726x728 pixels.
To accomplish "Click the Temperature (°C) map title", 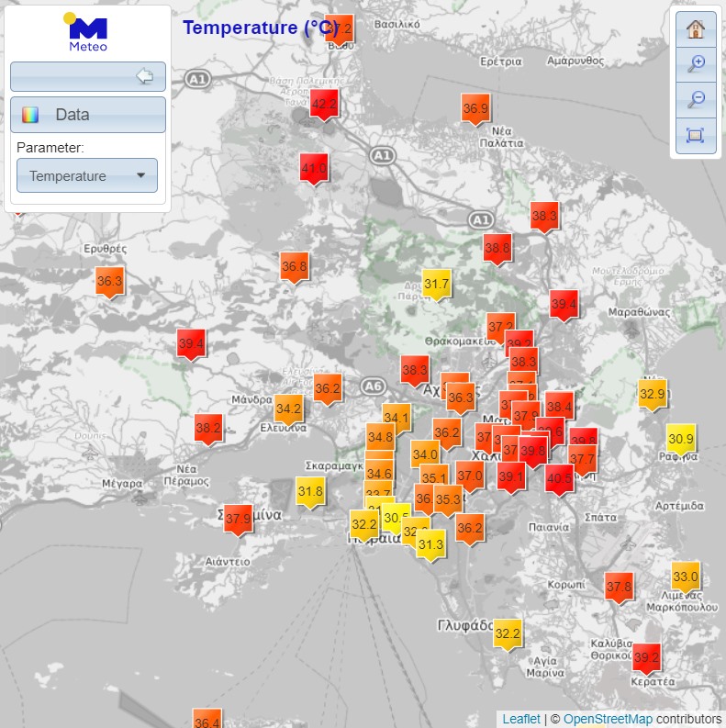I will point(260,28).
